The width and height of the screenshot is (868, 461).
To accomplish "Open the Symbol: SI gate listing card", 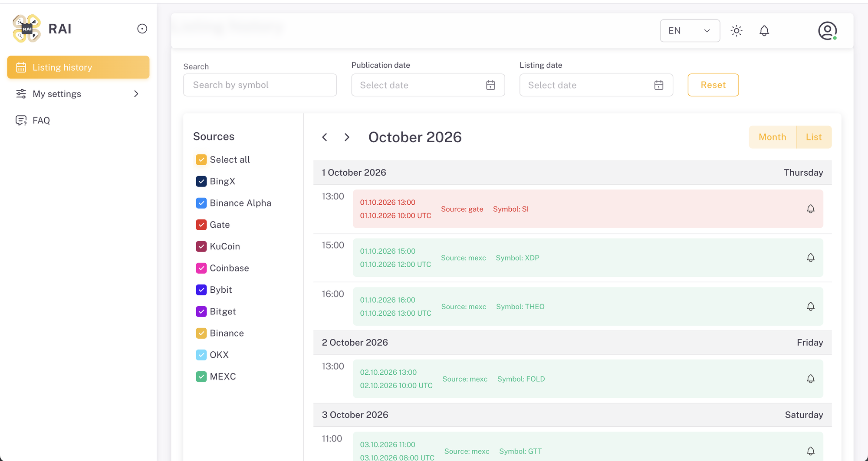I will pyautogui.click(x=588, y=209).
